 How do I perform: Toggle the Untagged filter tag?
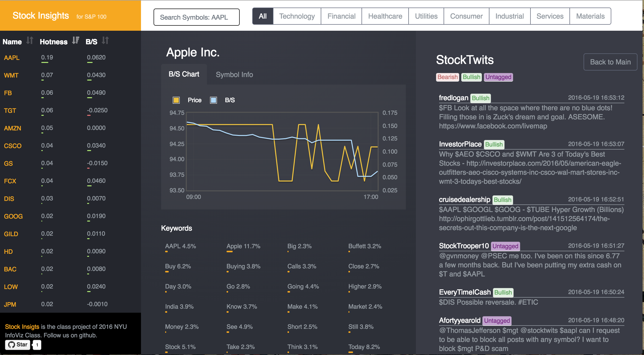point(498,77)
